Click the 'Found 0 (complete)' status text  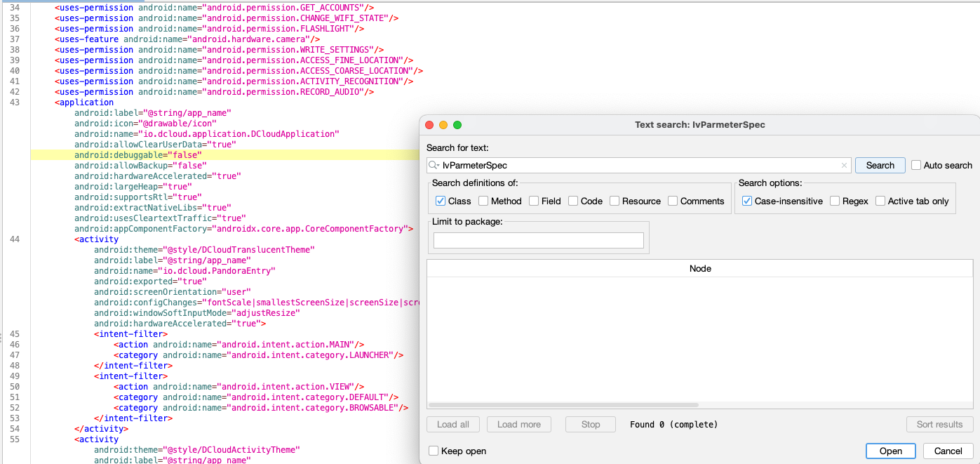[674, 425]
